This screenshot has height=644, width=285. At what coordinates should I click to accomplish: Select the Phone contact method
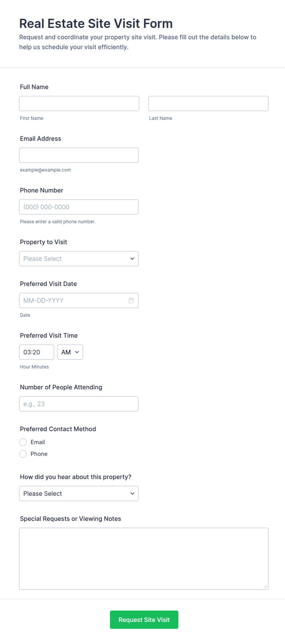23,454
